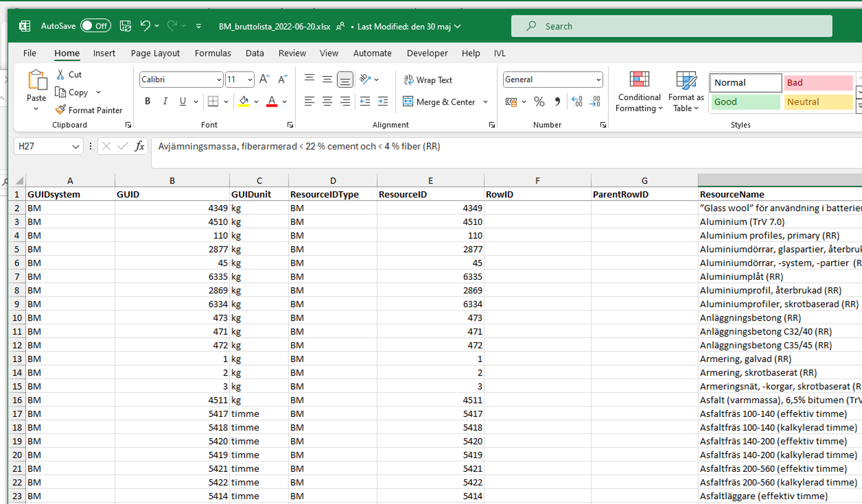Screen dimensions: 862x504
Task: Click the Undo arrow icon
Action: point(145,26)
